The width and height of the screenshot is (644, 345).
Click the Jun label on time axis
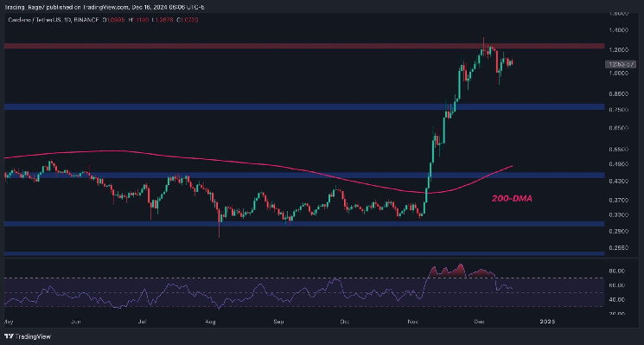click(x=76, y=322)
